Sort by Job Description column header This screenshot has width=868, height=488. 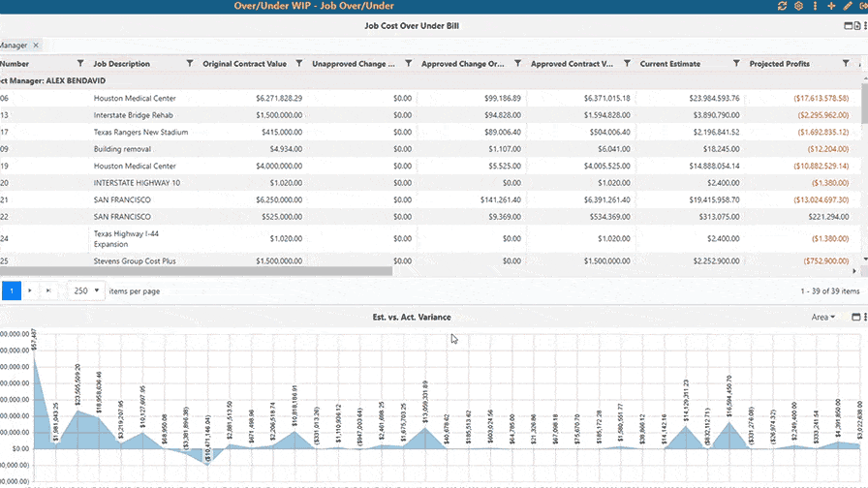click(x=122, y=64)
